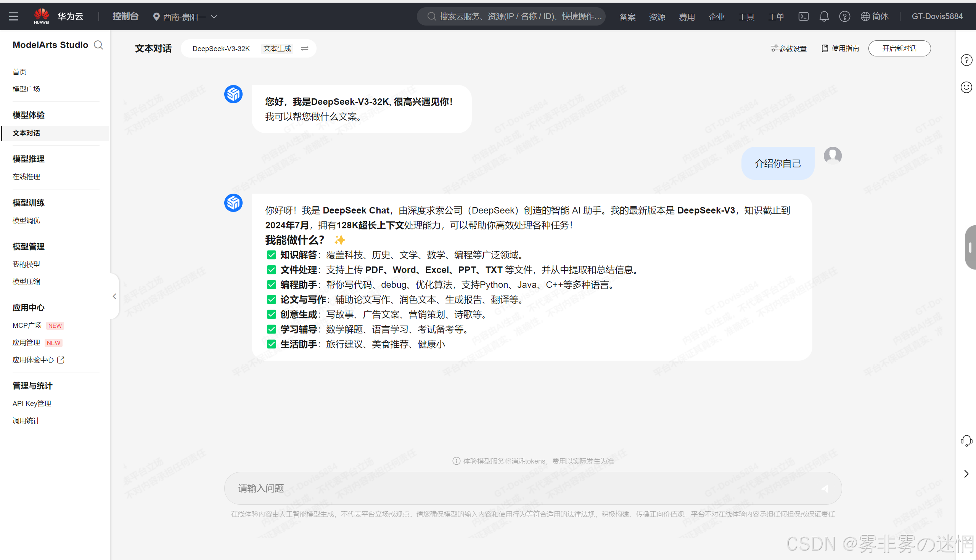Image resolution: width=976 pixels, height=560 pixels.
Task: Open 工单 in top navigation
Action: (776, 17)
